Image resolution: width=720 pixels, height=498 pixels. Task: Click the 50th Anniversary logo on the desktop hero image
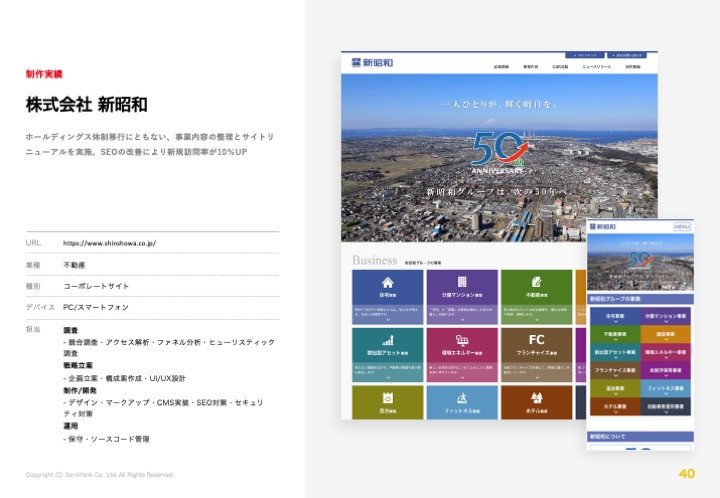click(499, 153)
